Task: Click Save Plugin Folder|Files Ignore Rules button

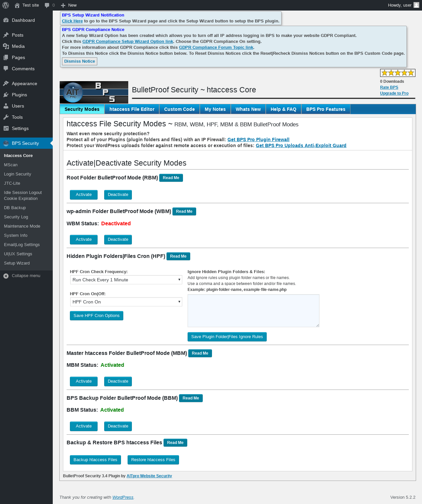Action: (227, 337)
